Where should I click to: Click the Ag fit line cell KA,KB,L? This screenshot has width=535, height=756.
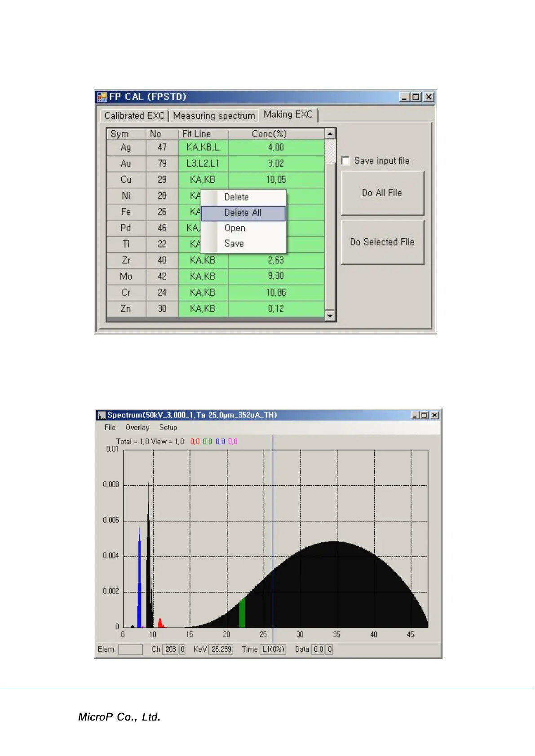(203, 147)
